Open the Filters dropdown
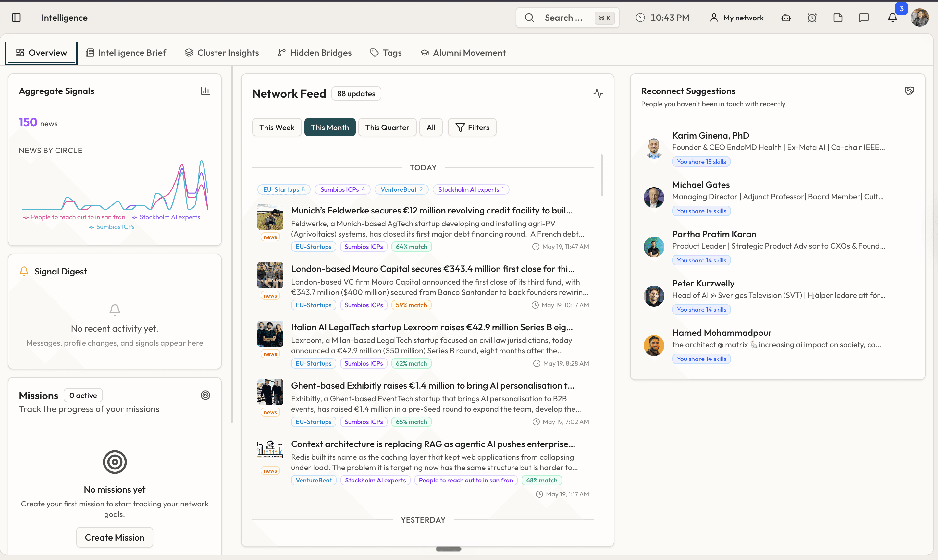 coord(472,128)
